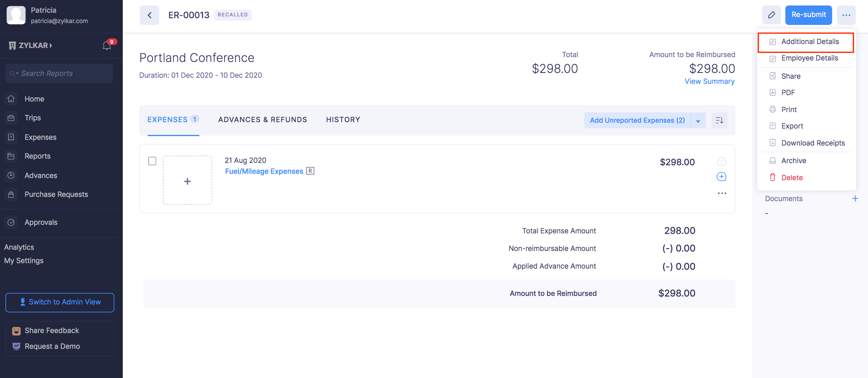Click the sort expenses icon
This screenshot has width=868, height=378.
(x=719, y=120)
